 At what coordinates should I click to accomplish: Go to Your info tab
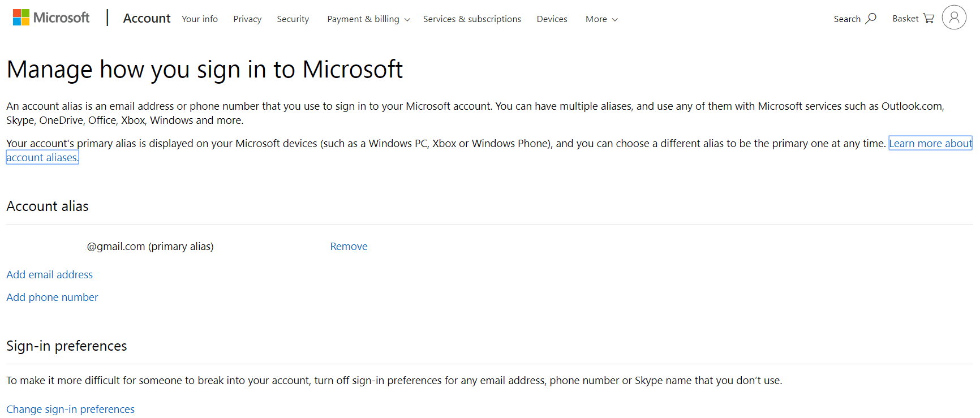(x=200, y=19)
